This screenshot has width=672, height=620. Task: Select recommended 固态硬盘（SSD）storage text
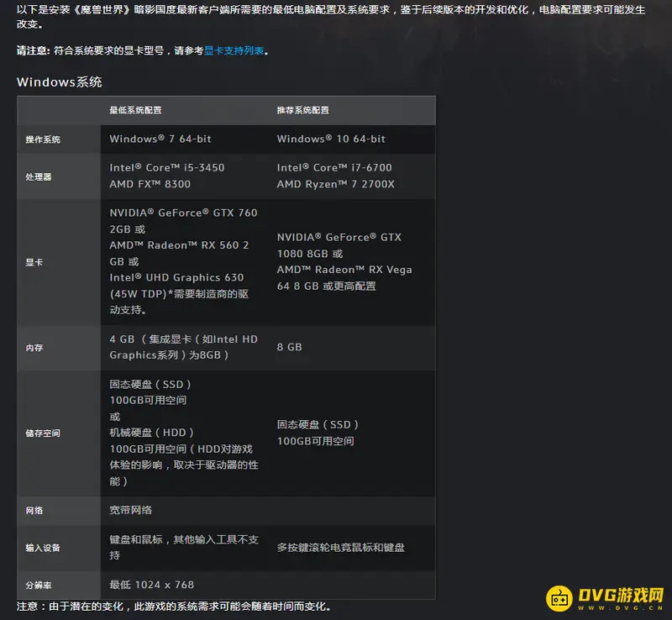point(318,424)
